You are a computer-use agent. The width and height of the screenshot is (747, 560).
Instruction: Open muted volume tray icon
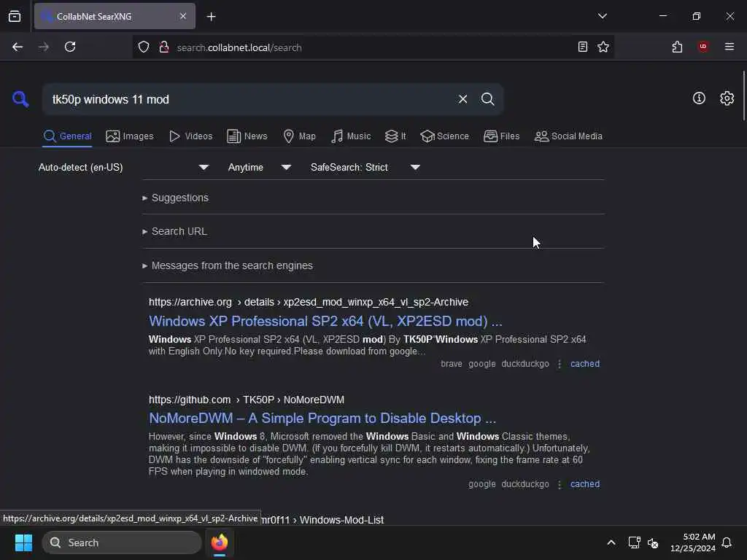click(653, 542)
